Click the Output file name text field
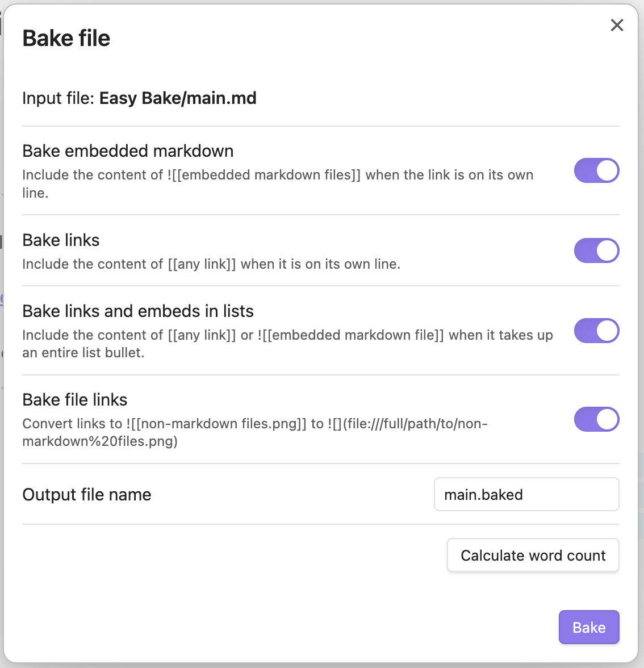 click(526, 494)
